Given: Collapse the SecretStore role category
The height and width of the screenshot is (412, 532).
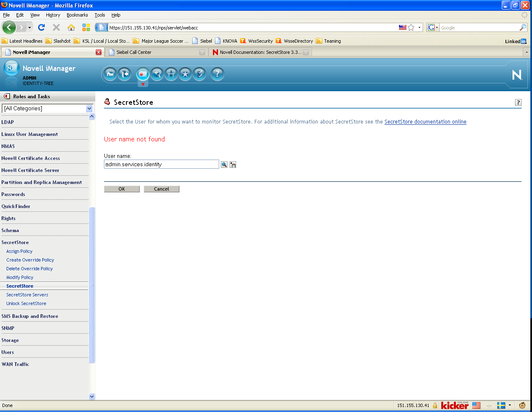Looking at the screenshot, I should pos(15,242).
